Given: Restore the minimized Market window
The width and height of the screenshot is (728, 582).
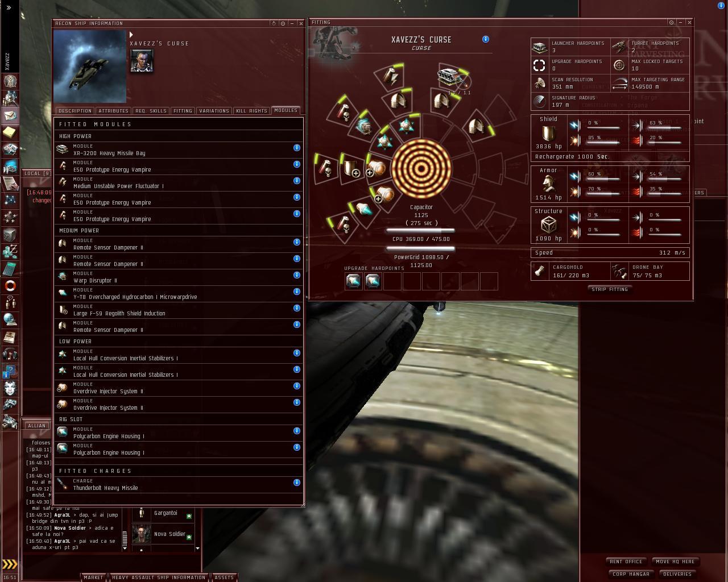Looking at the screenshot, I should tap(94, 577).
